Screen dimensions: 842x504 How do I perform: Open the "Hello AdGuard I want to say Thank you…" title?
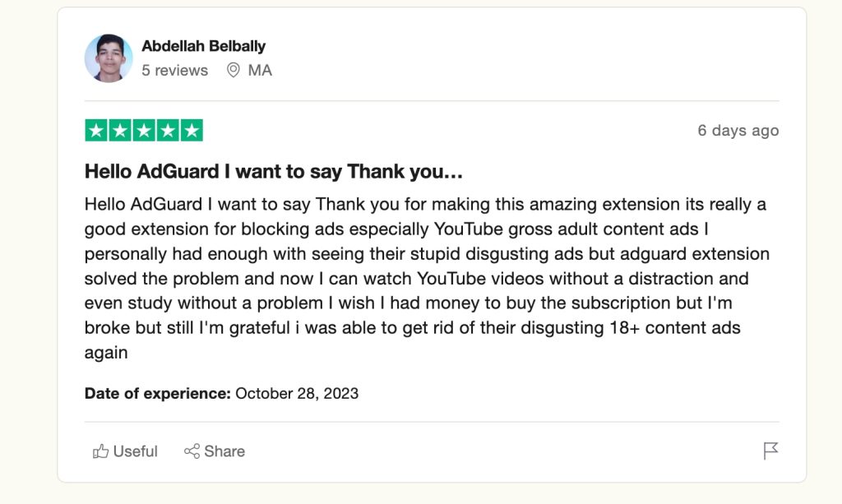pyautogui.click(x=274, y=172)
